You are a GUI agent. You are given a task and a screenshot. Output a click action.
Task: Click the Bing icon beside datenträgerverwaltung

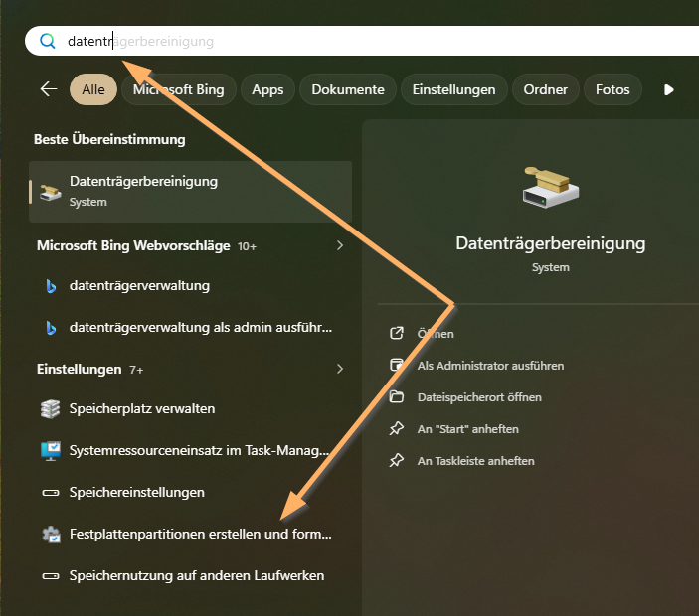tap(51, 286)
